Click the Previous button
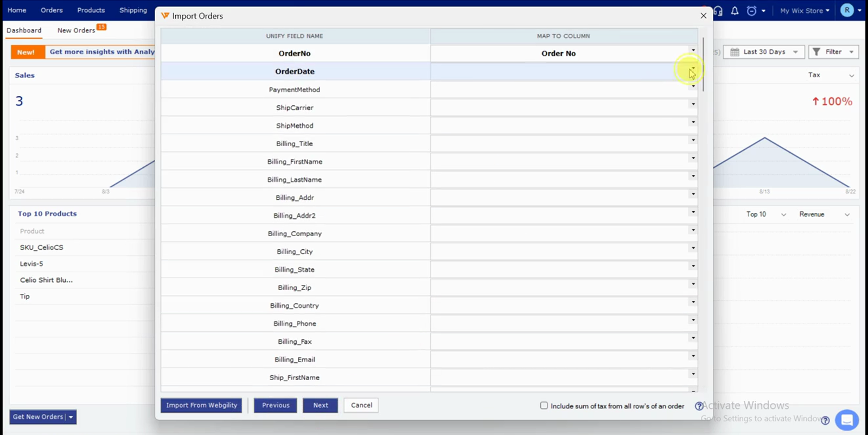This screenshot has height=435, width=868. [x=276, y=405]
